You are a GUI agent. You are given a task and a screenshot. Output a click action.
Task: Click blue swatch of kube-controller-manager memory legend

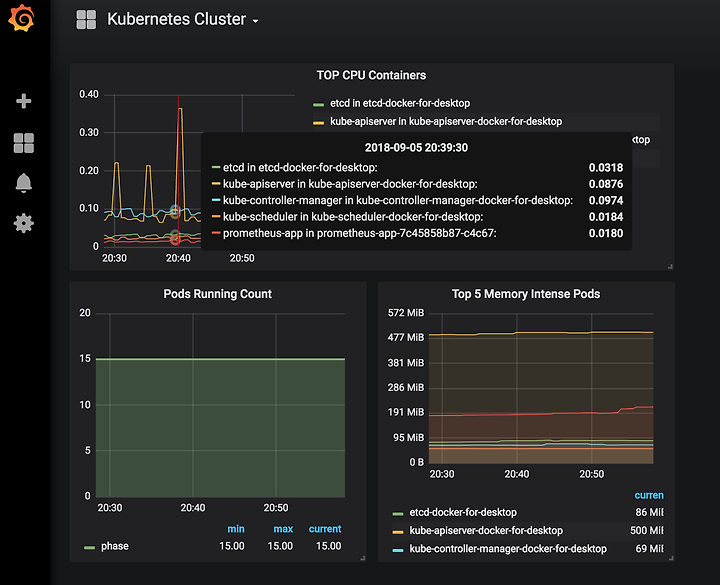[398, 550]
